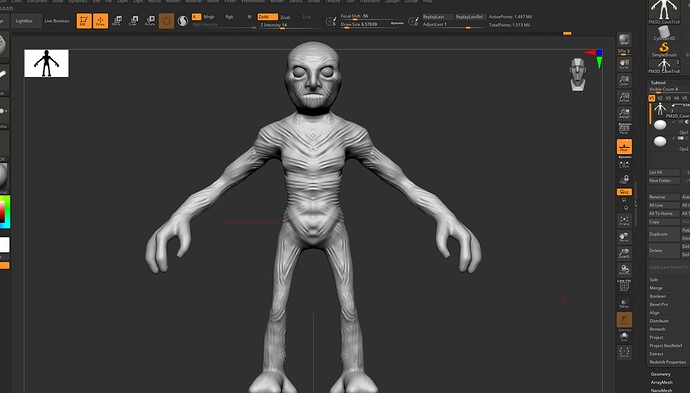Switch to the V2 visibility set tab
Screen dimensions: 690x393
tap(660, 98)
